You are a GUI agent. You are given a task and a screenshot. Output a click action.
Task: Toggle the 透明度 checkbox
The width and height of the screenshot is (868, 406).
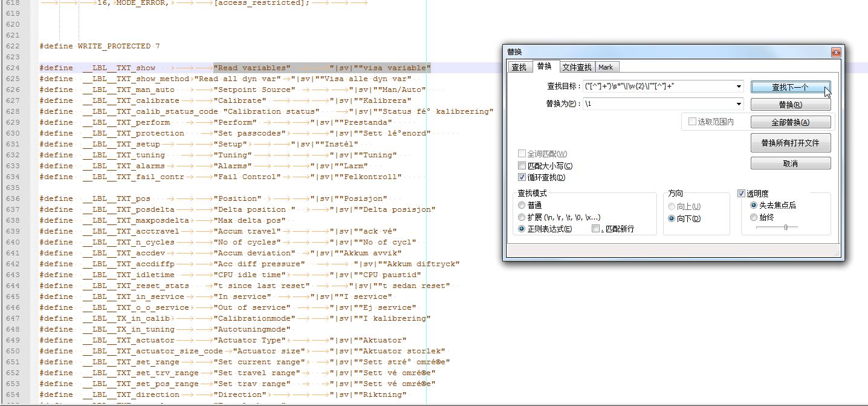742,194
